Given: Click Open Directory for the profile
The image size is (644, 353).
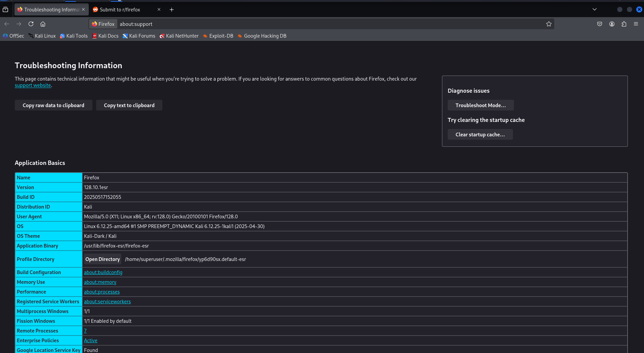Looking at the screenshot, I should coord(103,259).
